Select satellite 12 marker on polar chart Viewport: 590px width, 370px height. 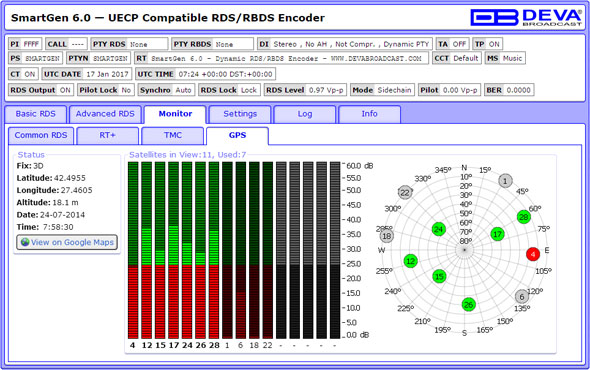click(x=411, y=260)
